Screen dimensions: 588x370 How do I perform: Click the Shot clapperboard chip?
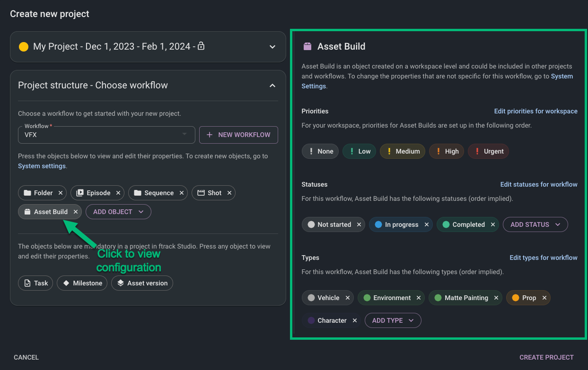[209, 193]
